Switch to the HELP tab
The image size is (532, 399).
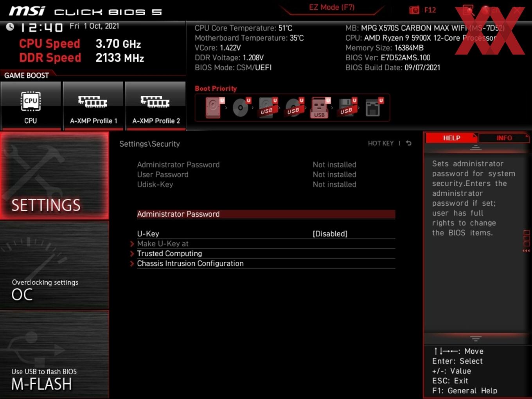click(451, 138)
